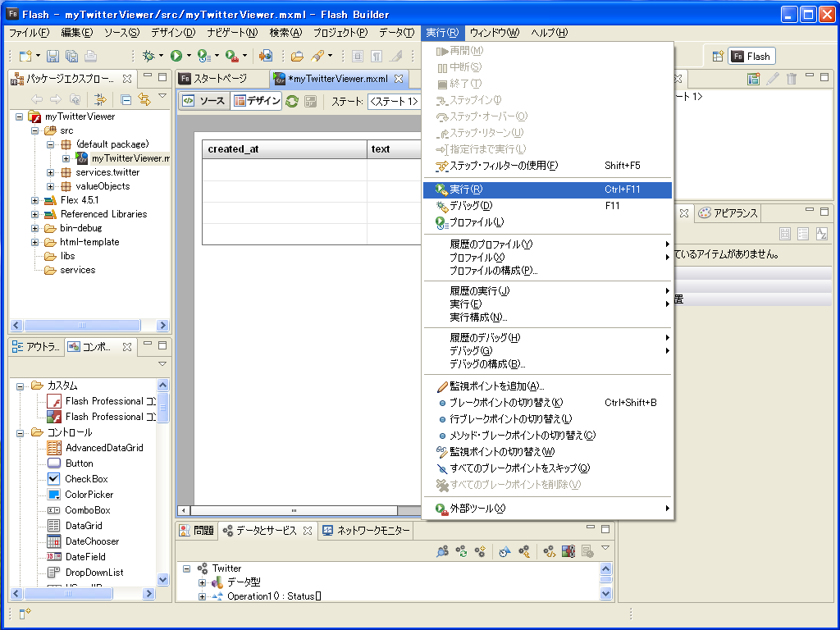
Task: Expand the Flex 4.5.1 library node
Action: (34, 200)
